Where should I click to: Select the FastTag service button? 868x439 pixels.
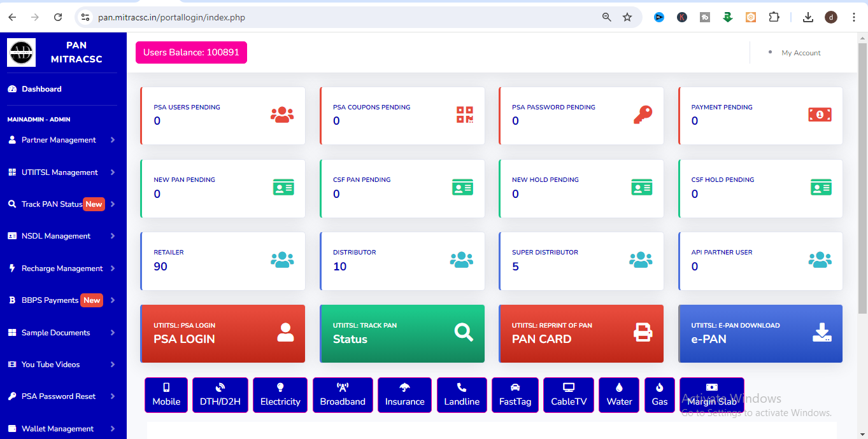pos(515,395)
